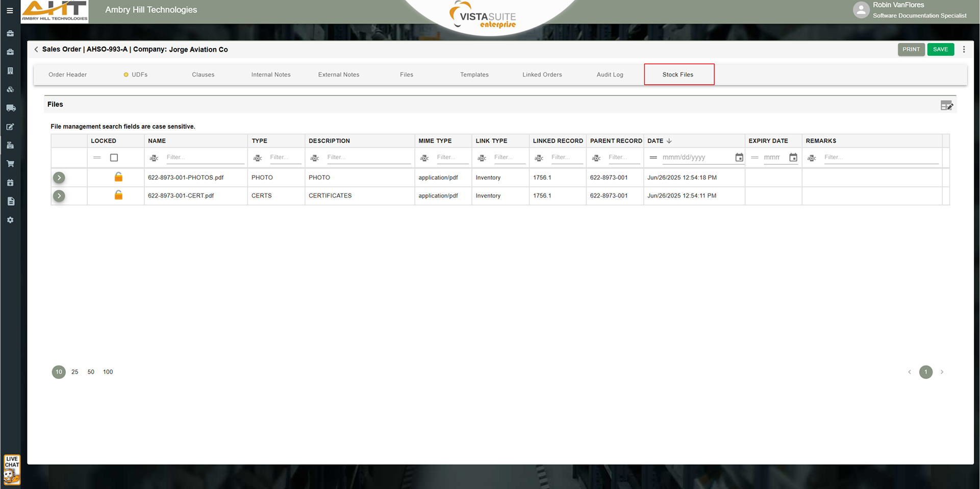This screenshot has width=980, height=489.
Task: Open the hamburger menu in sidebar
Action: click(10, 10)
